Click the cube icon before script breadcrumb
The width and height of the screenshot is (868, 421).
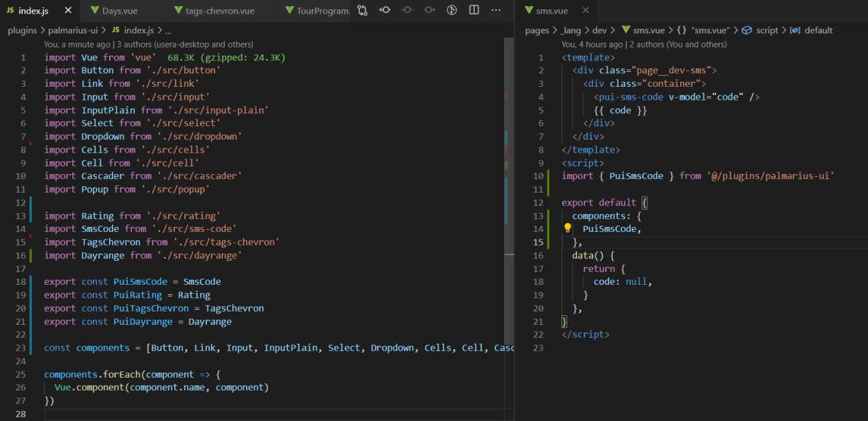pyautogui.click(x=747, y=31)
